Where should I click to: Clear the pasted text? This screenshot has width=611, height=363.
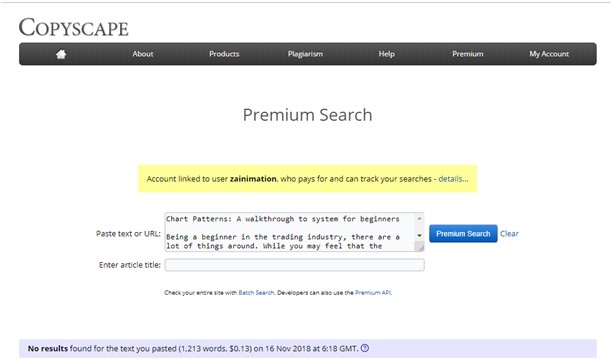click(x=509, y=234)
